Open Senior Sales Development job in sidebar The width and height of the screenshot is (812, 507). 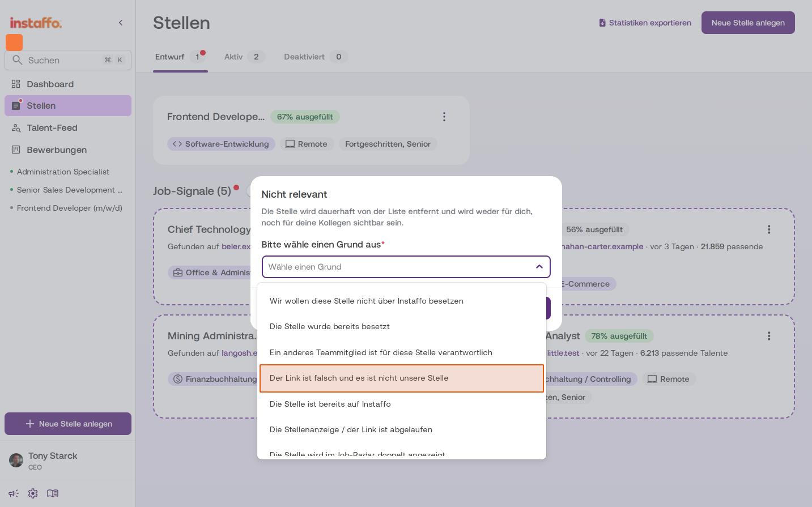pyautogui.click(x=69, y=190)
